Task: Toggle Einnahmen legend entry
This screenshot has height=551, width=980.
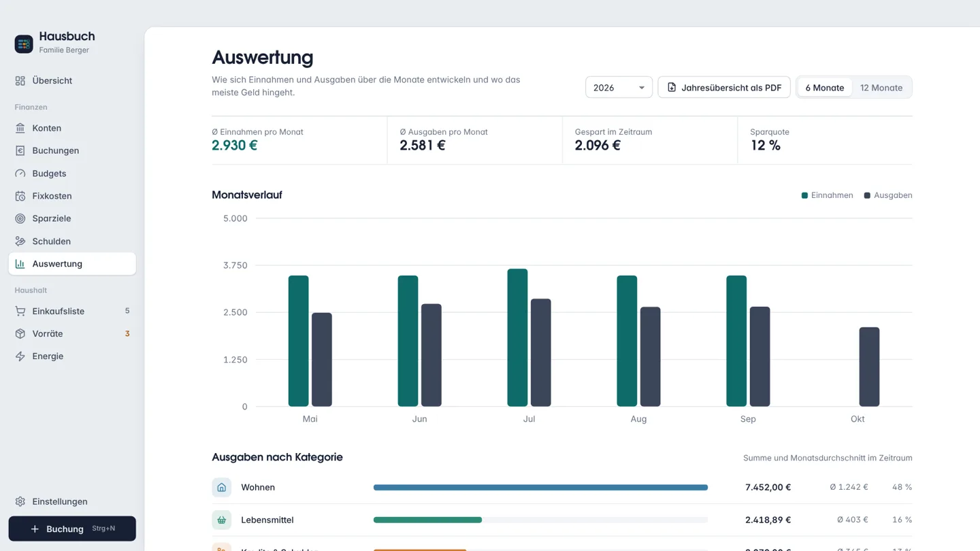Action: pos(827,195)
